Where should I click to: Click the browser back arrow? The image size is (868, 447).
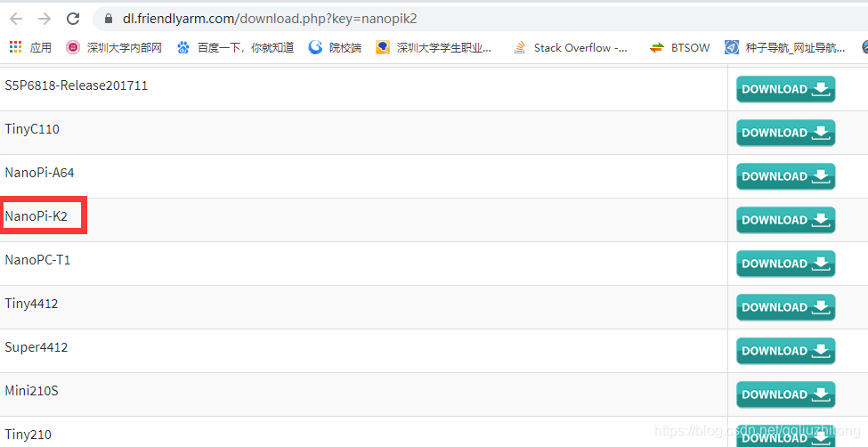tap(16, 19)
